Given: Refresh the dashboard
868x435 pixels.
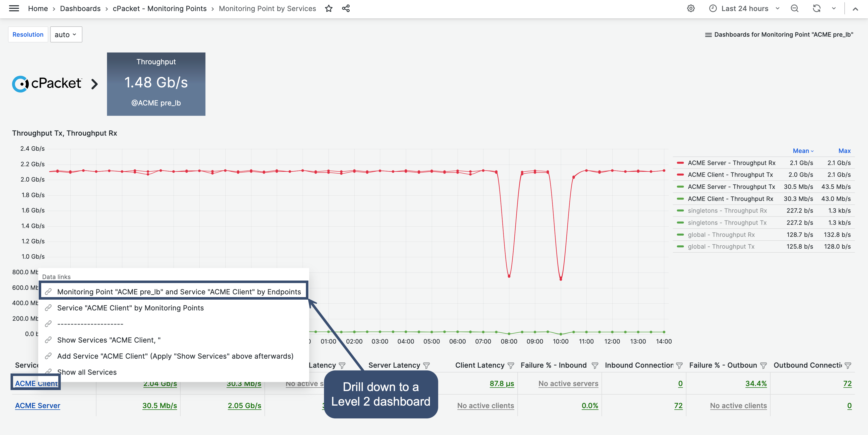Looking at the screenshot, I should point(817,9).
